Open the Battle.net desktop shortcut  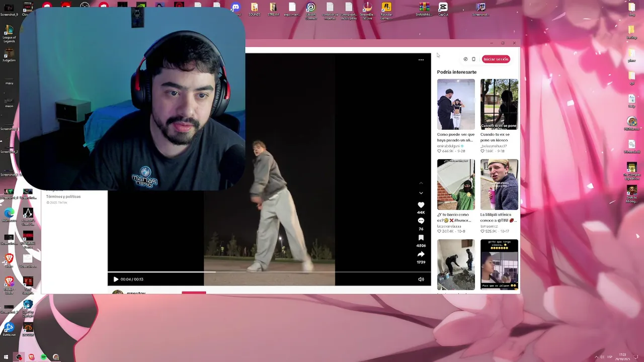pyautogui.click(x=9, y=330)
